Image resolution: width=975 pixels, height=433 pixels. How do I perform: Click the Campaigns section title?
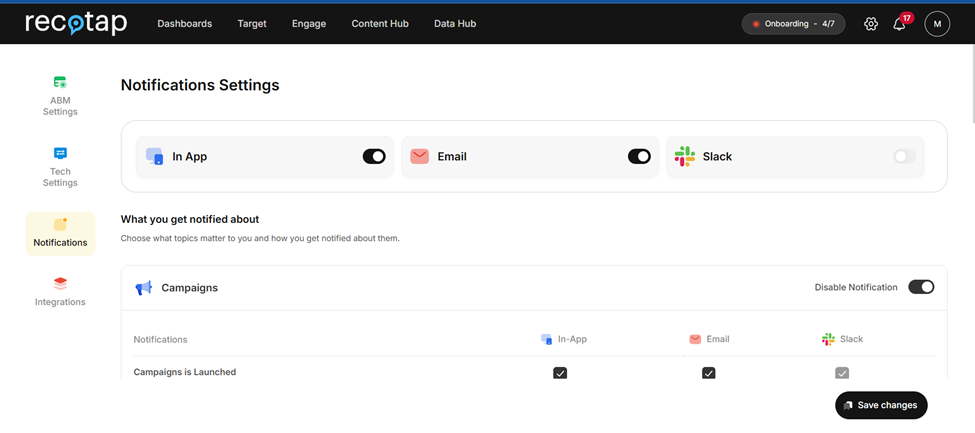click(190, 288)
